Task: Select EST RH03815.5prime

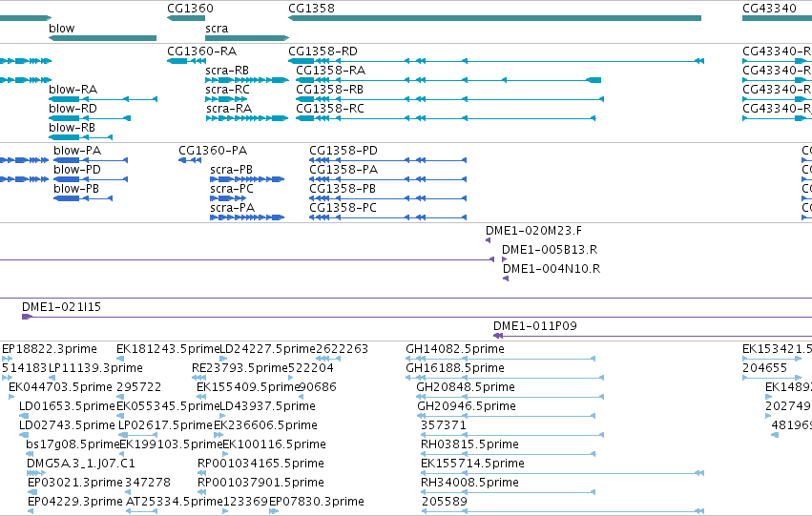Action: click(509, 454)
